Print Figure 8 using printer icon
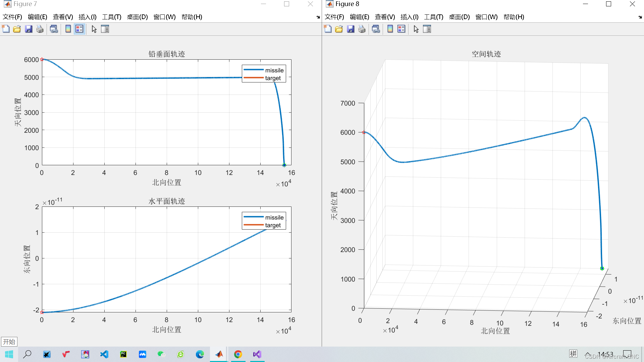The height and width of the screenshot is (362, 644). pyautogui.click(x=362, y=29)
